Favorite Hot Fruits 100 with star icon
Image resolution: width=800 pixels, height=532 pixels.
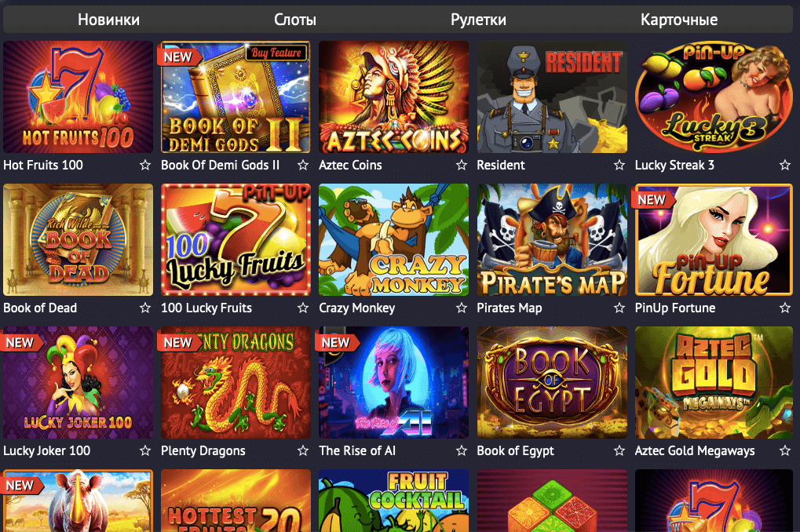[x=145, y=165]
